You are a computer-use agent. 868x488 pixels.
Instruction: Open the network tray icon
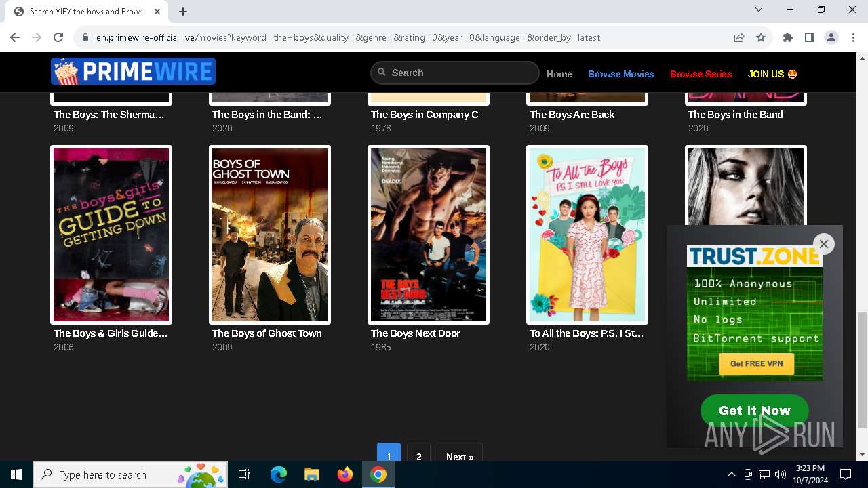764,474
